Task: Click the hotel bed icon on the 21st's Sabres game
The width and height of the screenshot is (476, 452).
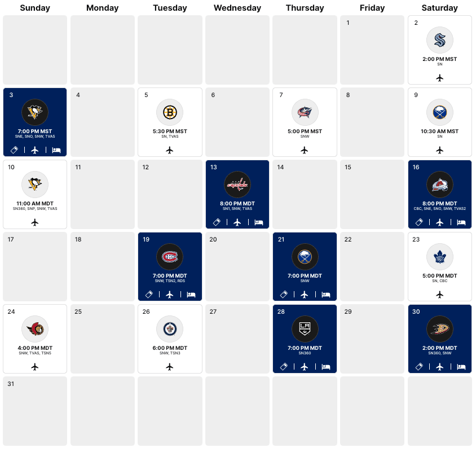Action: pyautogui.click(x=326, y=295)
